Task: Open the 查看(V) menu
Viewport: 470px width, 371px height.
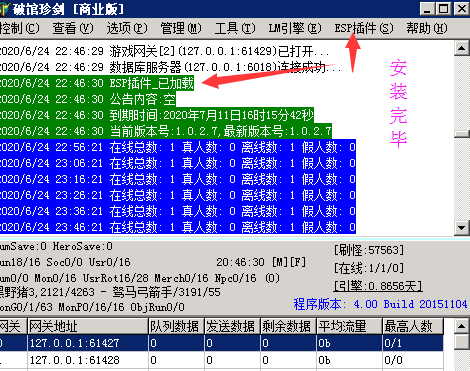Action: pos(73,28)
